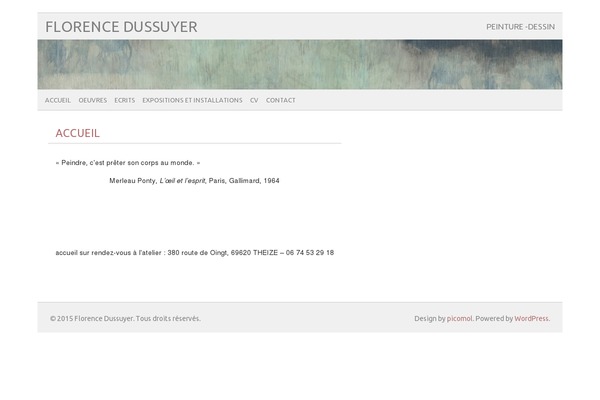This screenshot has height=400, width=600.
Task: Open the OEUVRES menu item
Action: 93,100
